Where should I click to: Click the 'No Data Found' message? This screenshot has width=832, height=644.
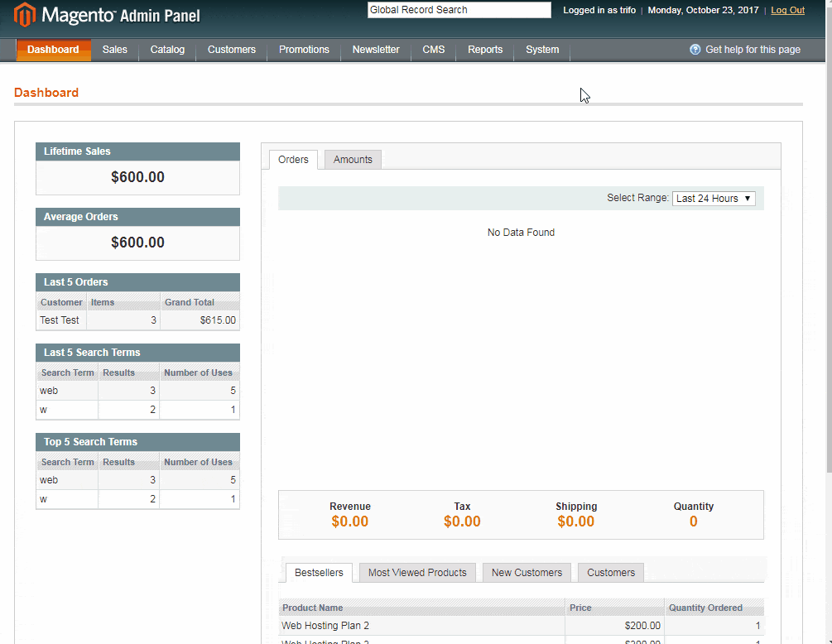click(521, 233)
